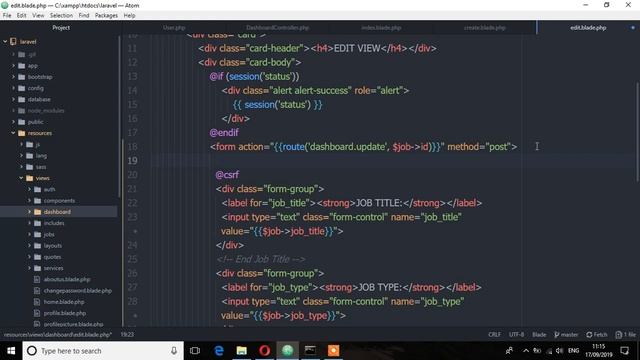Select the .git folder in tree
Viewport: 640px width, 360px height.
click(32, 54)
